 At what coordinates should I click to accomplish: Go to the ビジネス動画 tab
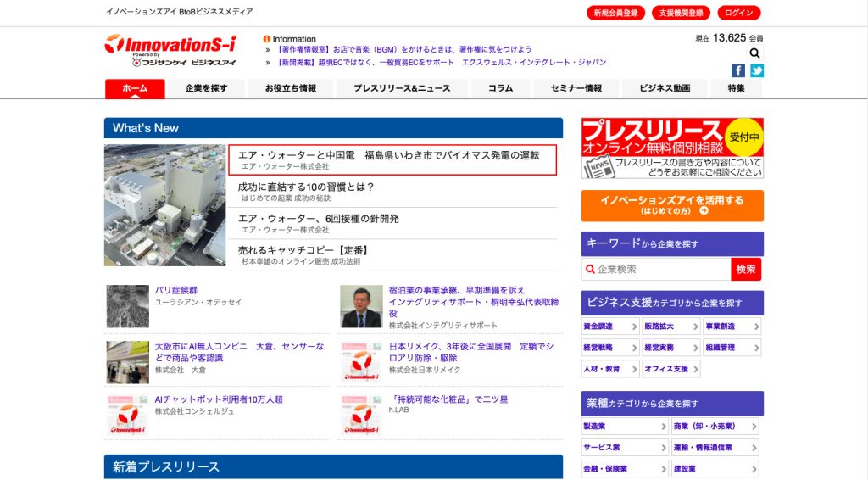pos(665,88)
